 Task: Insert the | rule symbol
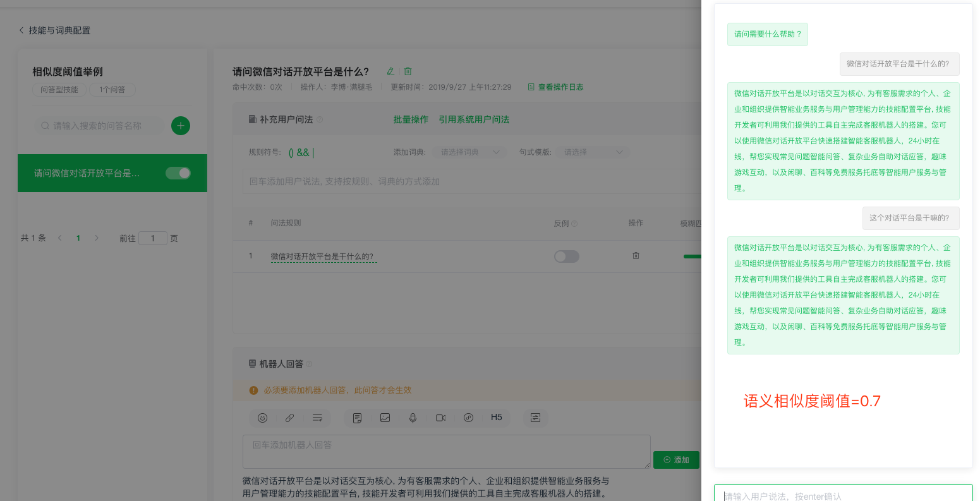tap(313, 152)
